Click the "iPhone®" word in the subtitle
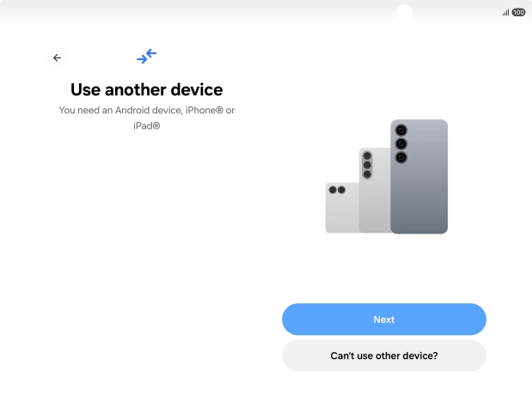Viewport: 532px width, 401px height. pos(205,110)
